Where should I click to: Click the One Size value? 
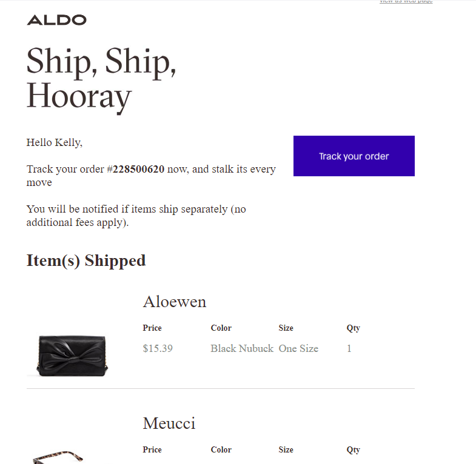click(x=298, y=349)
